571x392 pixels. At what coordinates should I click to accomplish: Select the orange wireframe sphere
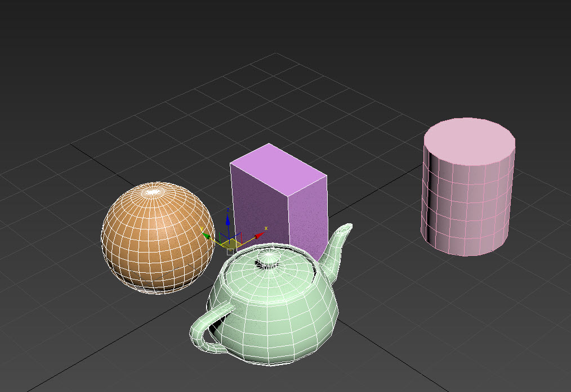[x=158, y=238]
